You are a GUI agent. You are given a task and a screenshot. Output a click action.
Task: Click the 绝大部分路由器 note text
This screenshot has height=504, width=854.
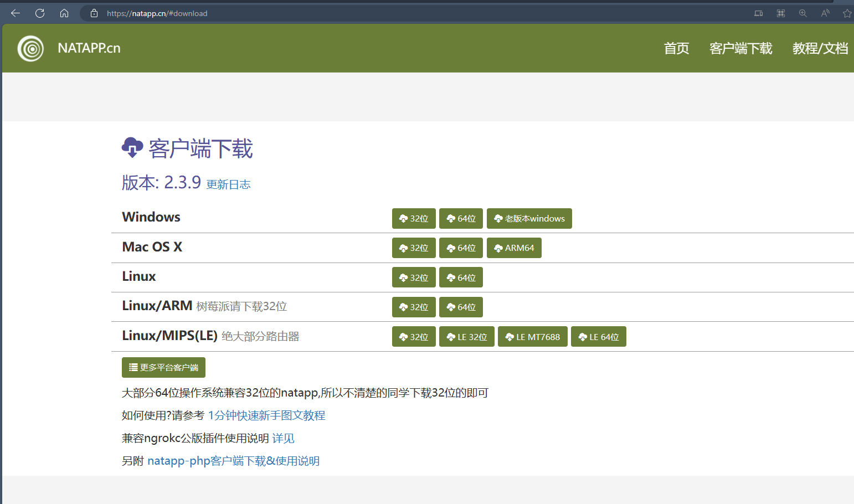260,336
